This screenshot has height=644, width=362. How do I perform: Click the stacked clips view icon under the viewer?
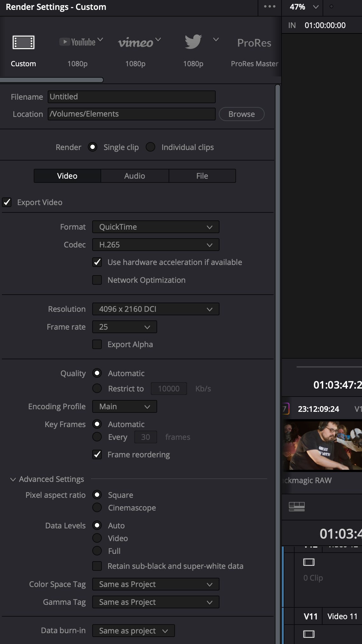click(x=297, y=506)
